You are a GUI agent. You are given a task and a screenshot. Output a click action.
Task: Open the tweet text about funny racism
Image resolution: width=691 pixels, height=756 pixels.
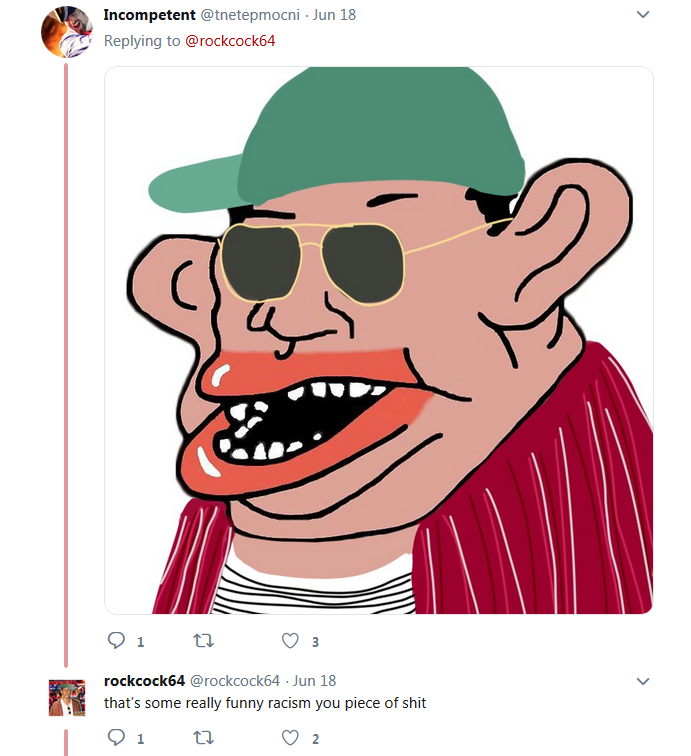pyautogui.click(x=265, y=703)
